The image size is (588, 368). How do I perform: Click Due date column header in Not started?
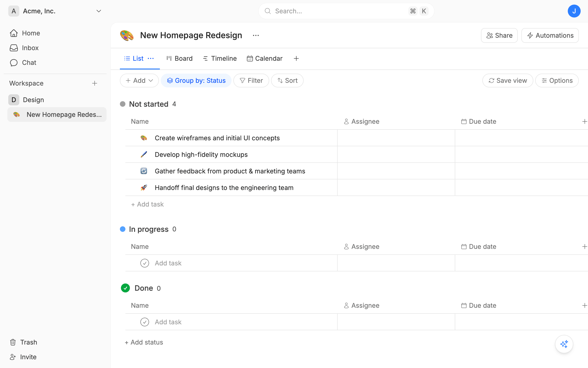[x=479, y=121]
